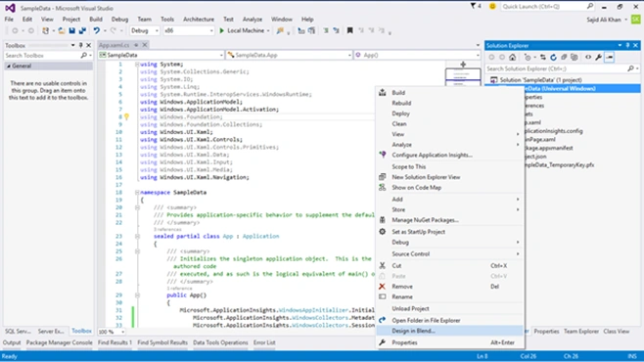Viewport: 644px width, 362px height.
Task: Select the Solution 'SampleData' (1 project) node
Action: (540, 80)
